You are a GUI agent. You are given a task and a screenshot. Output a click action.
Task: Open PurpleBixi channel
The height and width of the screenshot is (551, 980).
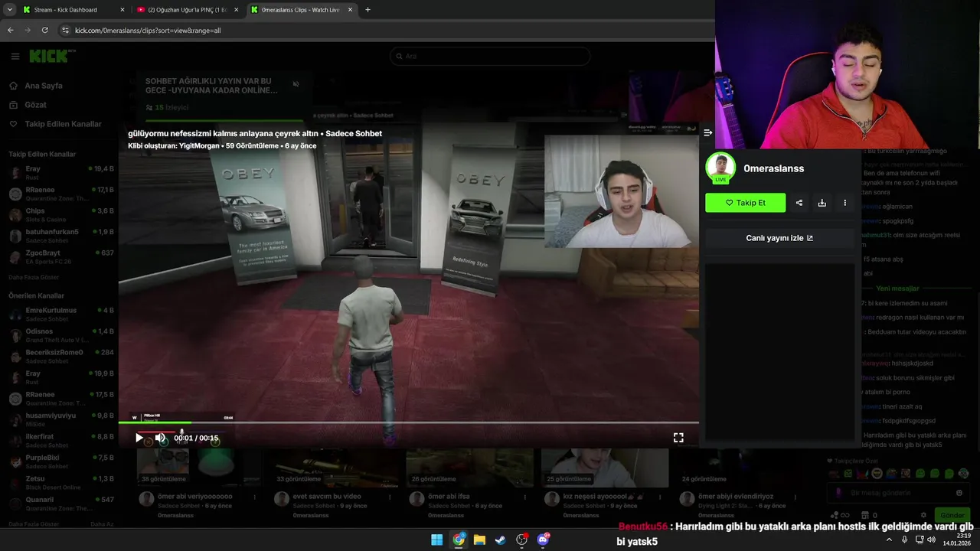(61, 461)
